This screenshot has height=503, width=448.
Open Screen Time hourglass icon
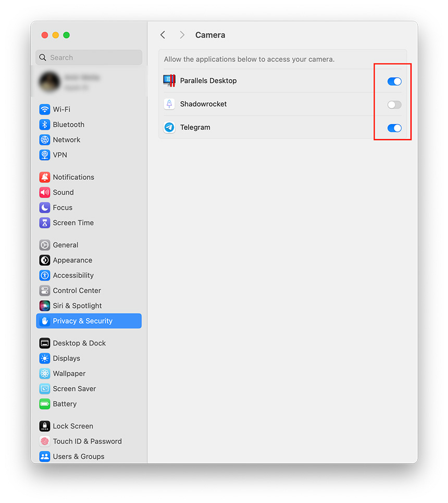pyautogui.click(x=45, y=223)
